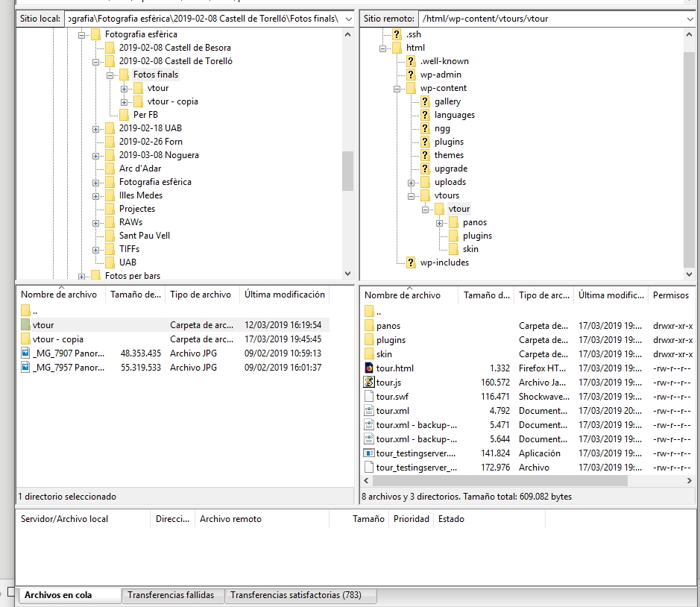Click the tour_testingserver application file icon

pyautogui.click(x=368, y=453)
